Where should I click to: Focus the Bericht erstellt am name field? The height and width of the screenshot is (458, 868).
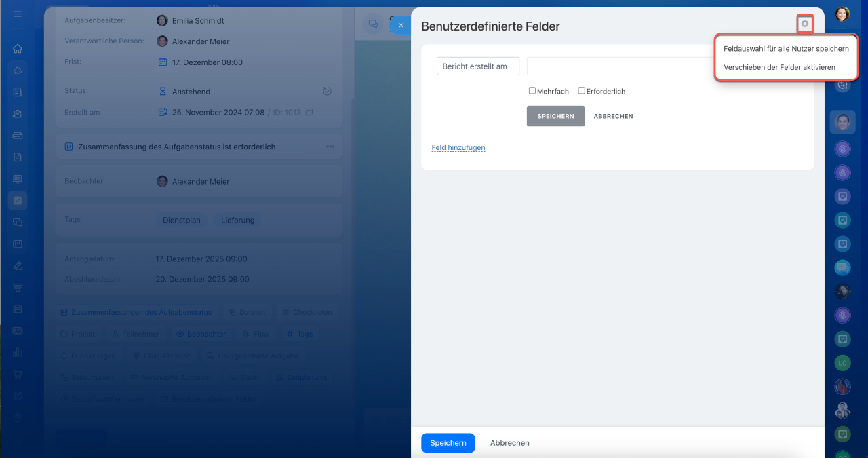(x=478, y=66)
